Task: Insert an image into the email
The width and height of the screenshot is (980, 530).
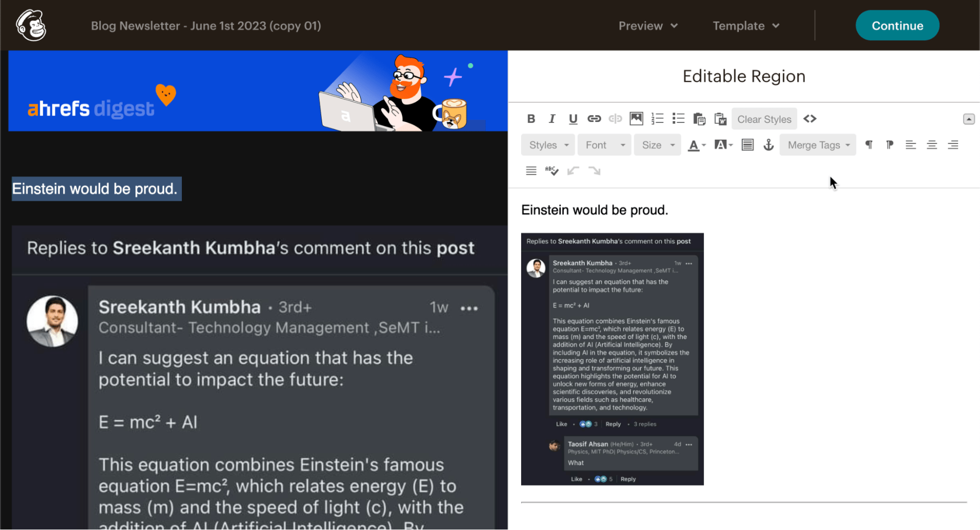Action: 635,119
